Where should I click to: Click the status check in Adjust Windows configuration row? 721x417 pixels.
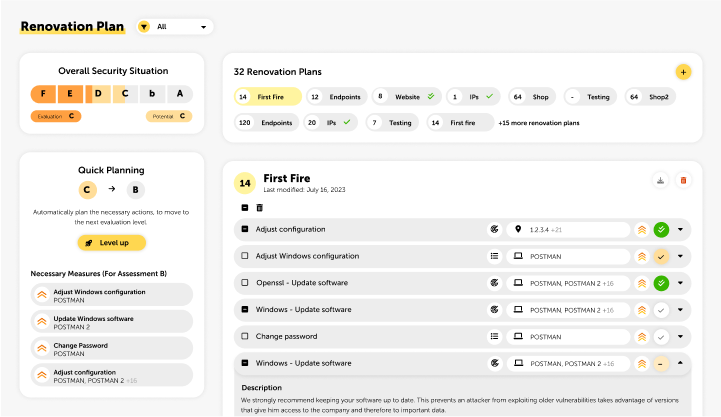click(x=661, y=257)
